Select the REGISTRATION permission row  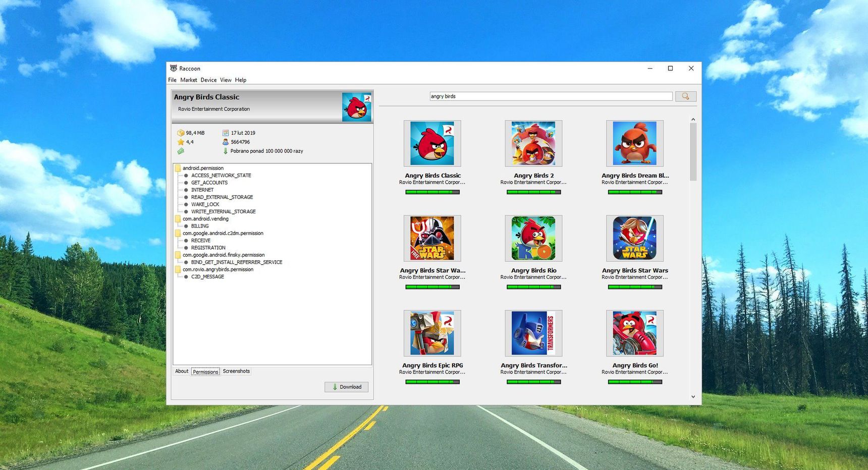208,248
